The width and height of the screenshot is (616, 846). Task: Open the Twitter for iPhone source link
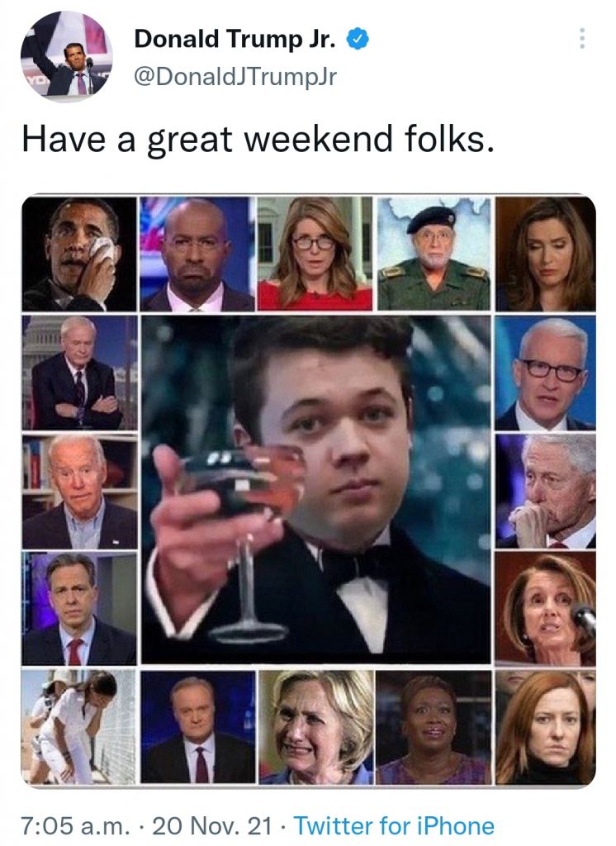(x=394, y=825)
